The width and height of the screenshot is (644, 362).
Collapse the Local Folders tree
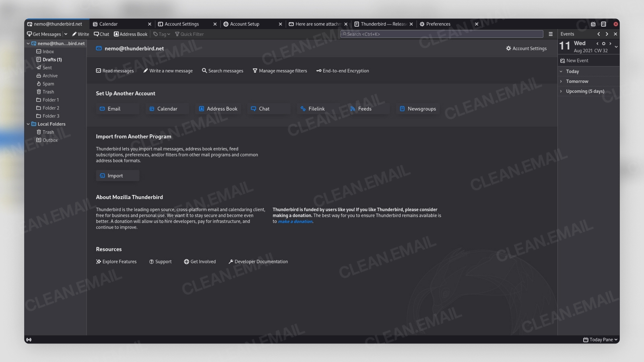[x=28, y=124]
